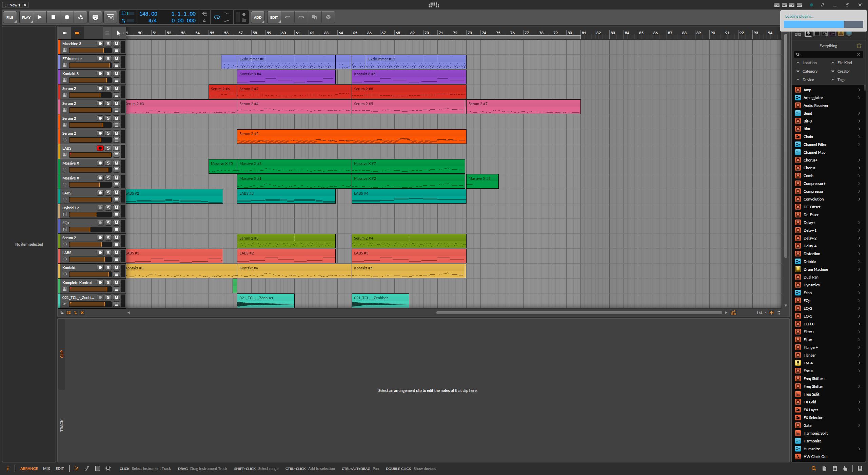Image resolution: width=868 pixels, height=475 pixels.
Task: Switch to the MIX view tab
Action: [x=46, y=469]
